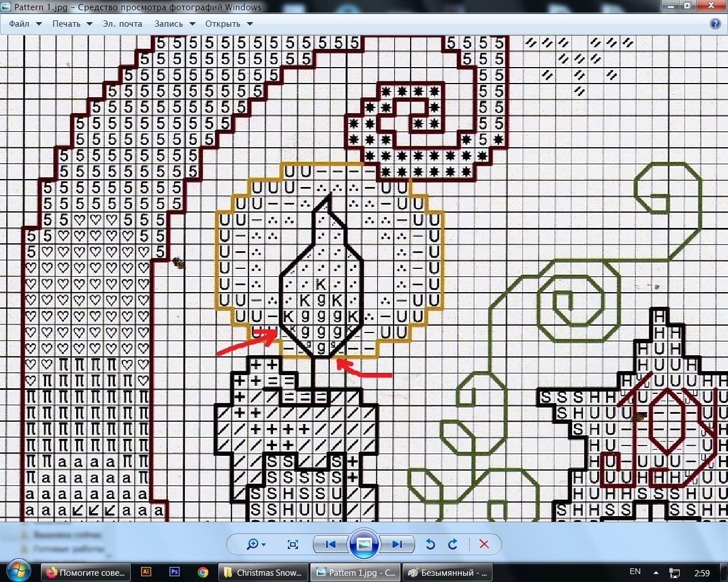Expand the Открыть dropdown

tap(229, 24)
